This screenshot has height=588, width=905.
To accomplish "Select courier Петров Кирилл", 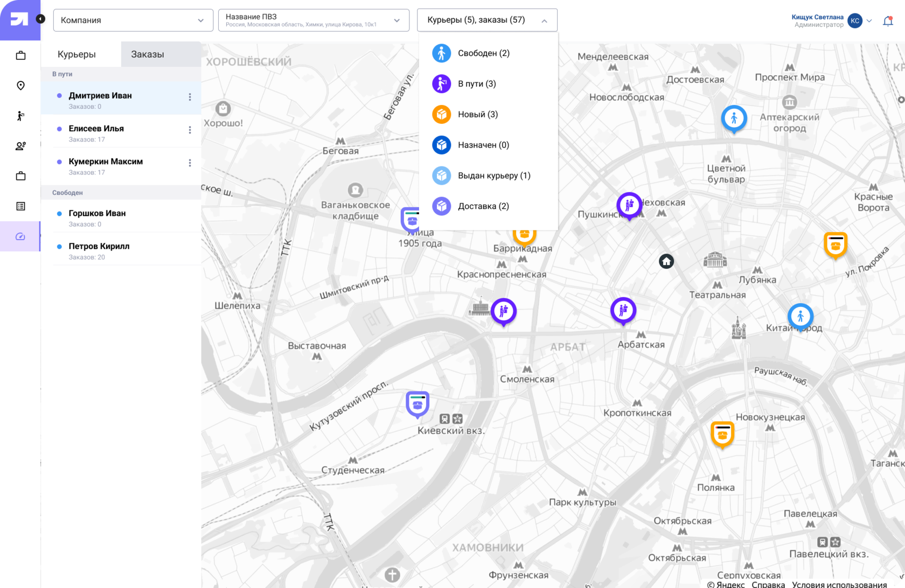I will point(121,249).
